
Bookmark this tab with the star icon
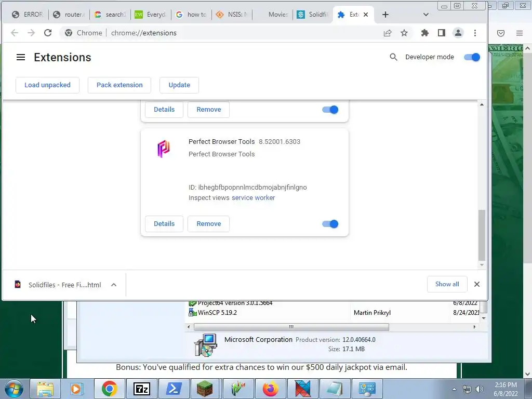tap(404, 33)
